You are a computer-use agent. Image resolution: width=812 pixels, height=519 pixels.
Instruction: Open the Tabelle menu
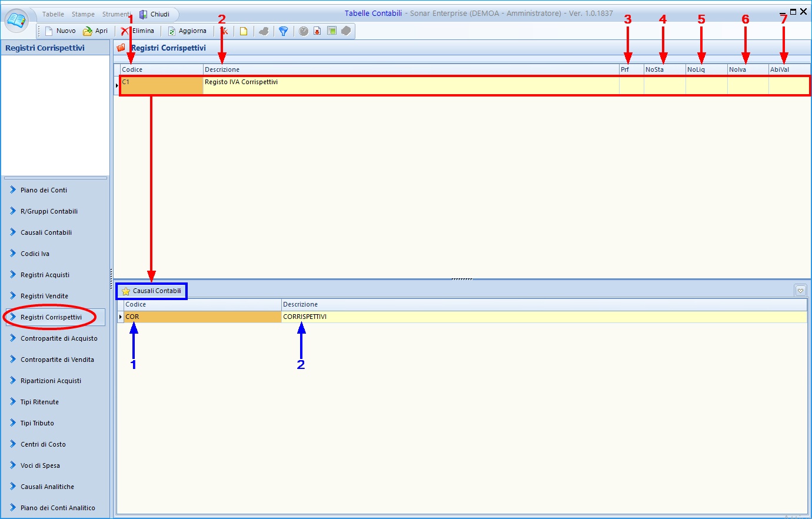tap(53, 14)
